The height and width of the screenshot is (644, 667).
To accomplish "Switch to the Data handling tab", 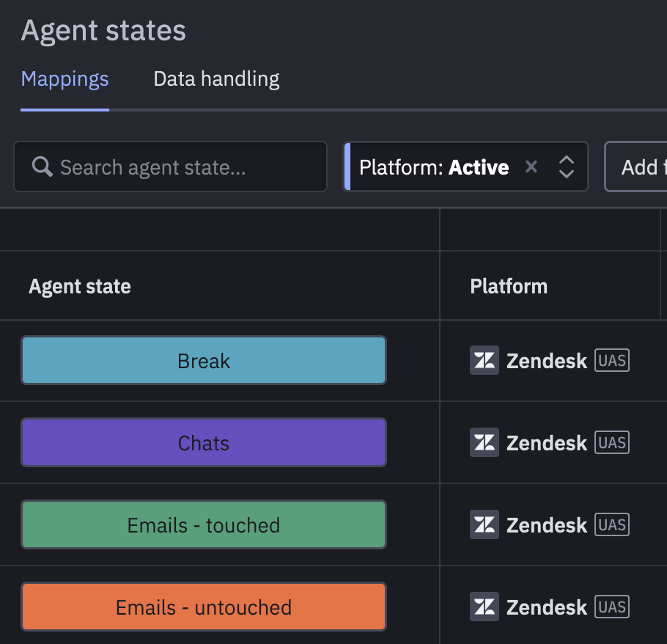I will (x=216, y=79).
